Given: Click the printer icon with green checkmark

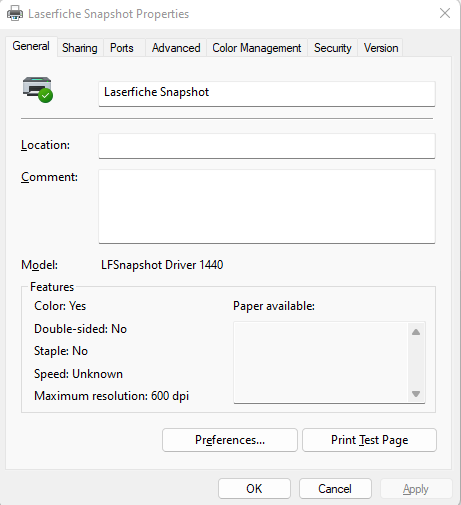Looking at the screenshot, I should tap(38, 90).
